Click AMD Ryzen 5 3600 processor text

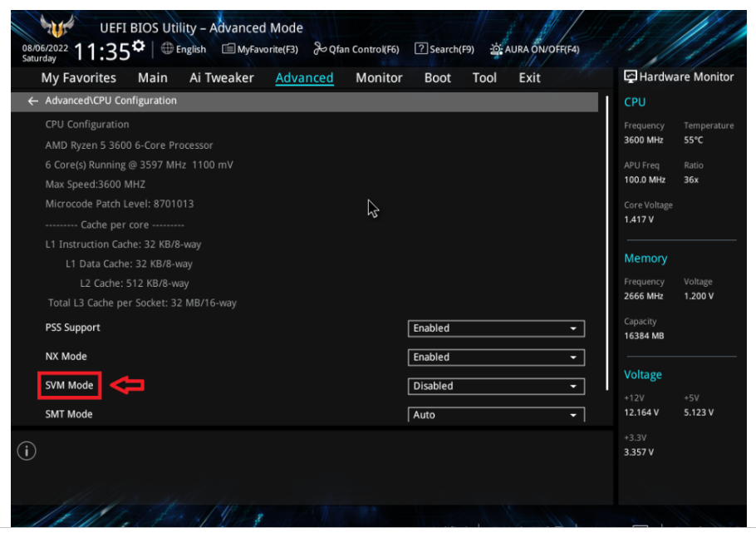(130, 146)
